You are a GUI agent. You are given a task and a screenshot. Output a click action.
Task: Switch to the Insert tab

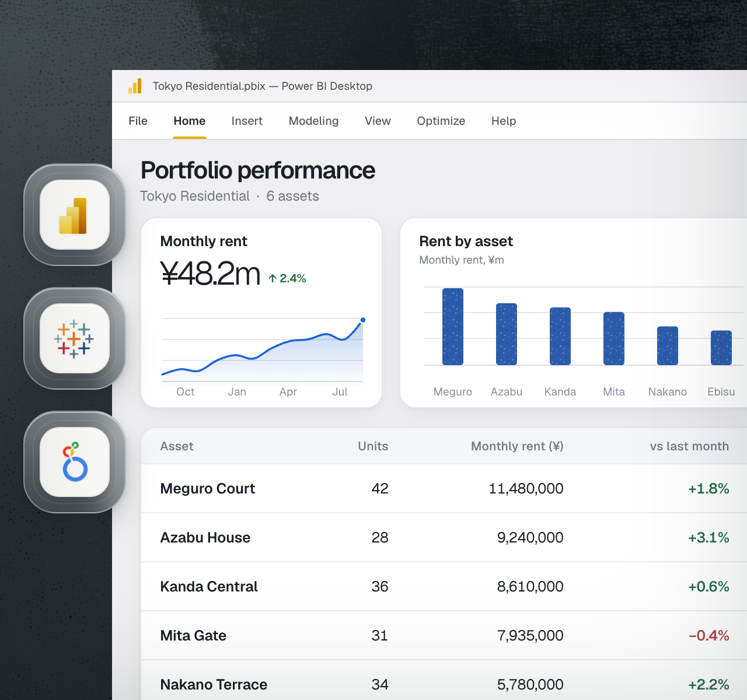247,121
